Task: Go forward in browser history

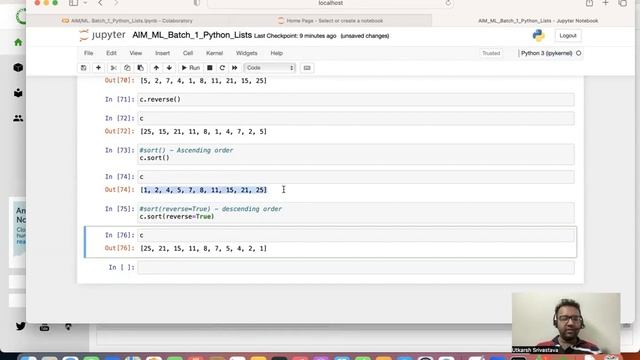Action: (116, 3)
